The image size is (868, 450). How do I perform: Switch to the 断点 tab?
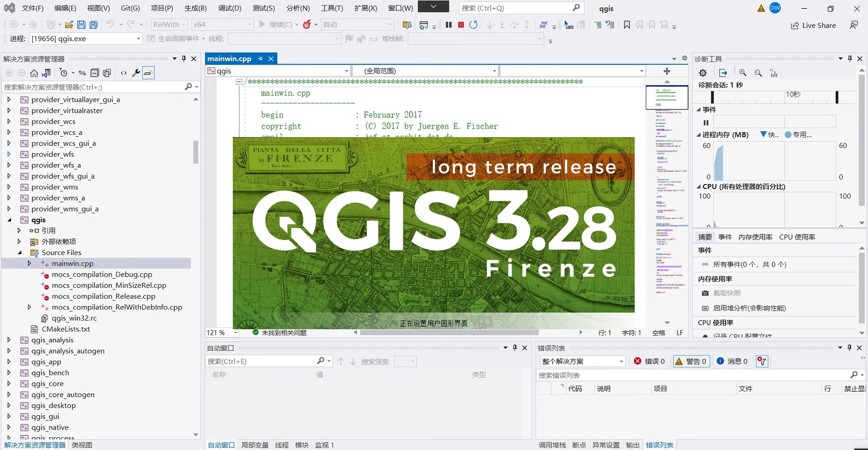click(579, 445)
